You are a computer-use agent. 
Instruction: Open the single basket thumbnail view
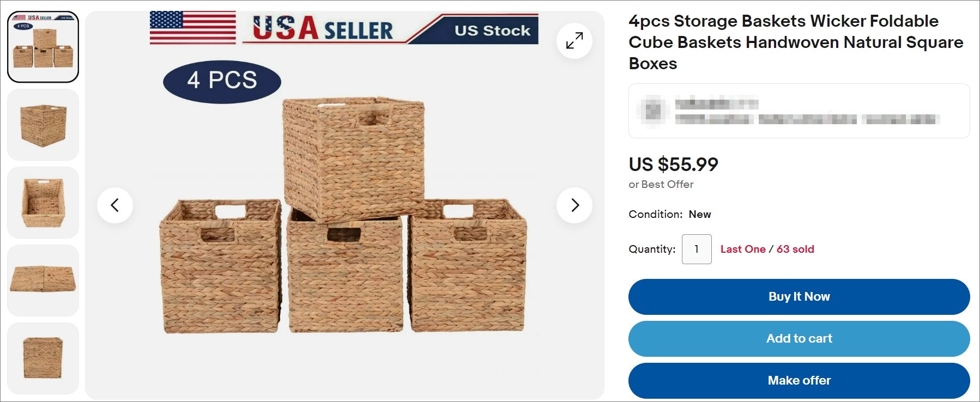point(43,125)
